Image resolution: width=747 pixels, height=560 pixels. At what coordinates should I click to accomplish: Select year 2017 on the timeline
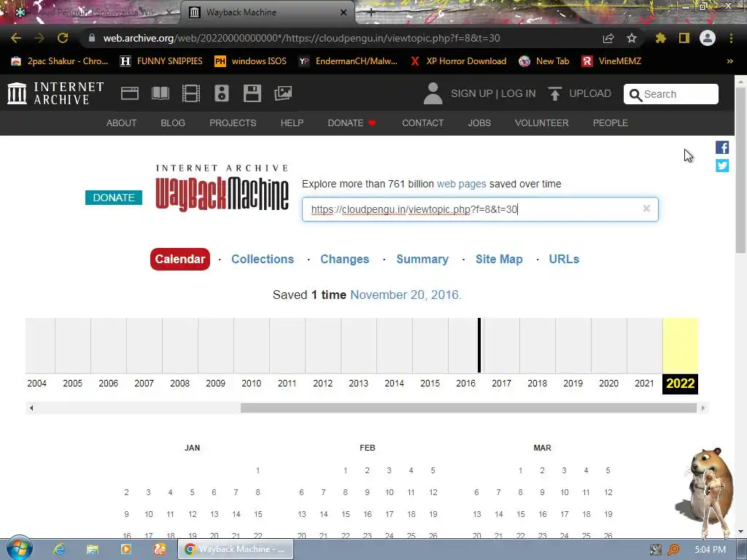coord(502,384)
